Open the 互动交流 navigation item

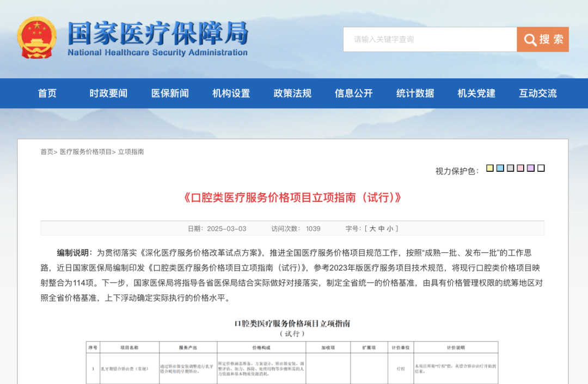pyautogui.click(x=538, y=94)
